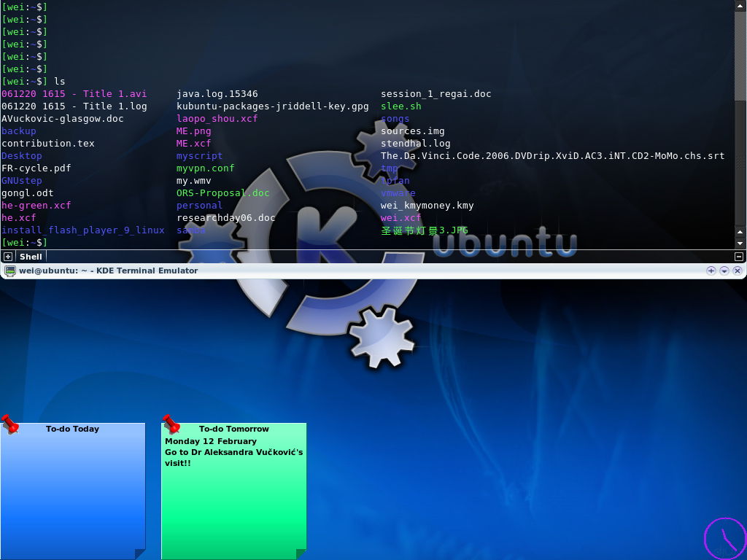747x560 pixels.
Task: Click the folded corner of To-do Tomorrow note
Action: [301, 554]
